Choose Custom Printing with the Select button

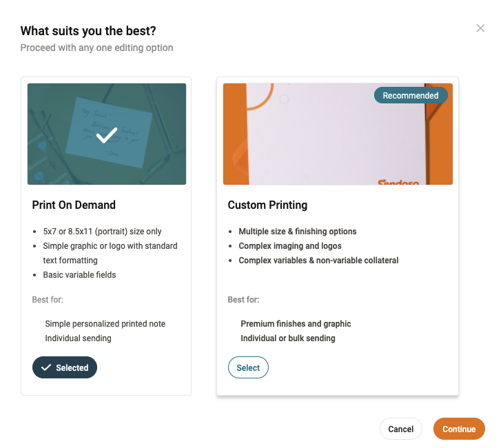pos(248,368)
